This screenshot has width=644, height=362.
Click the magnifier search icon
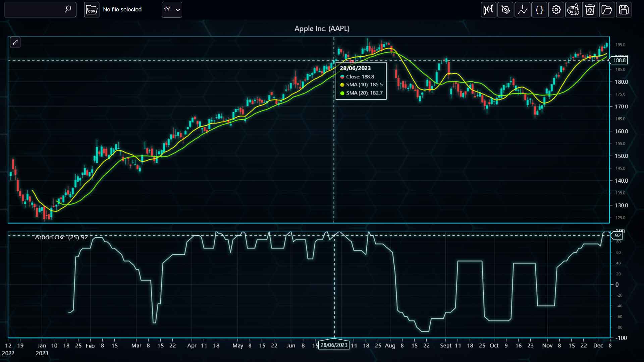tap(68, 9)
